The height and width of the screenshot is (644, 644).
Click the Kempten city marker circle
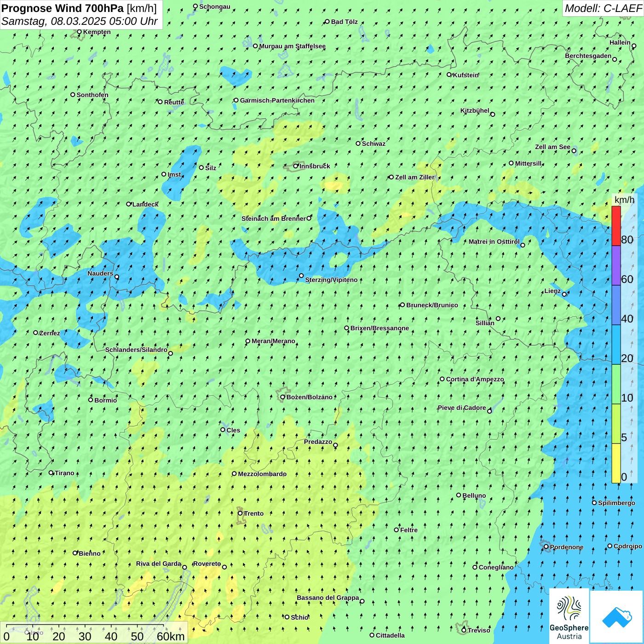click(79, 32)
